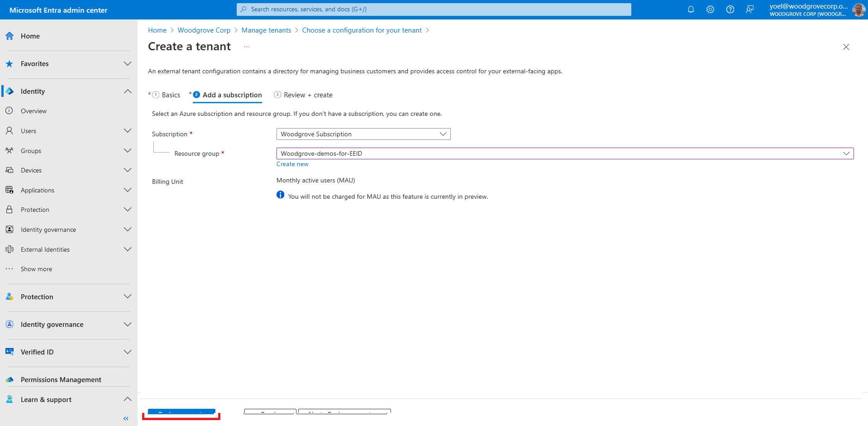The height and width of the screenshot is (426, 868).
Task: Expand the Users menu chevron
Action: [128, 131]
